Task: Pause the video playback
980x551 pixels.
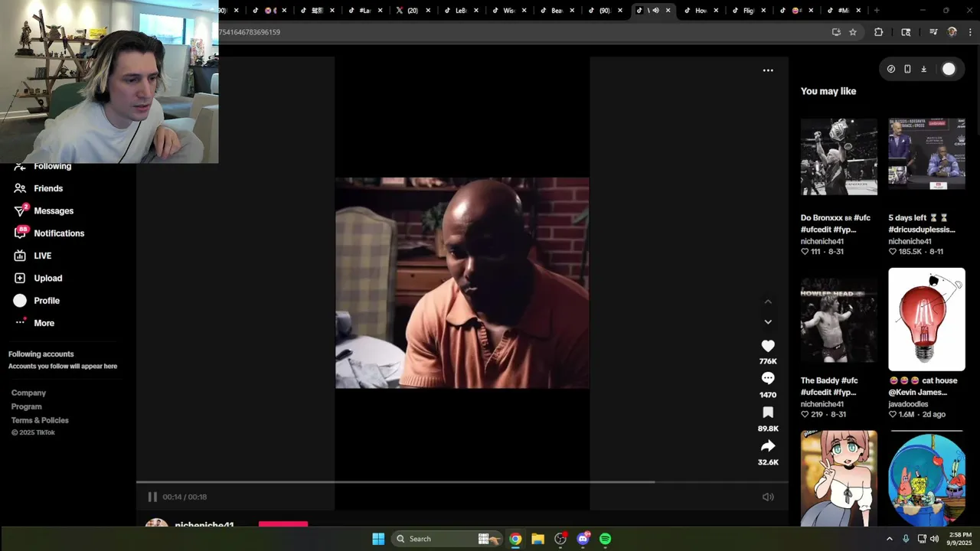Action: click(x=152, y=497)
